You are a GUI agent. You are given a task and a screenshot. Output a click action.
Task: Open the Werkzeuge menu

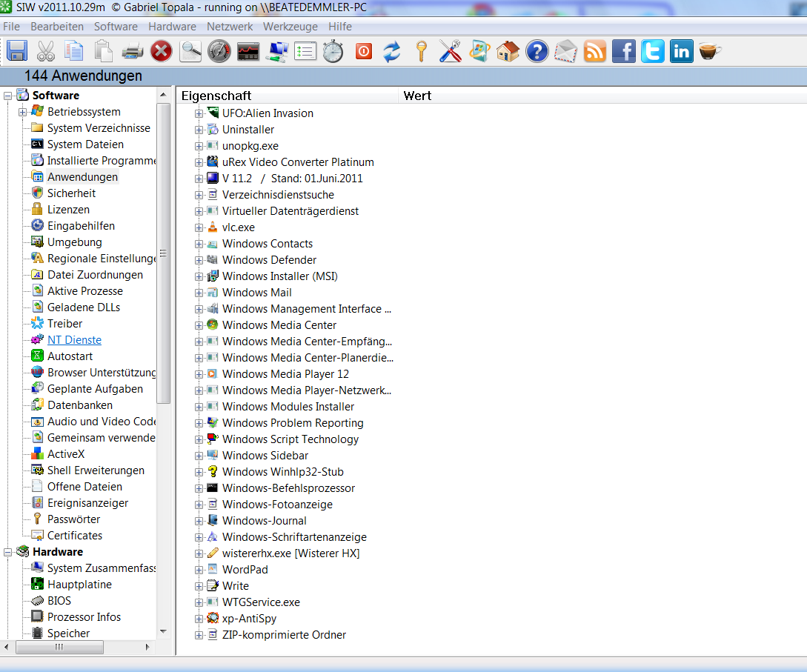coord(290,27)
